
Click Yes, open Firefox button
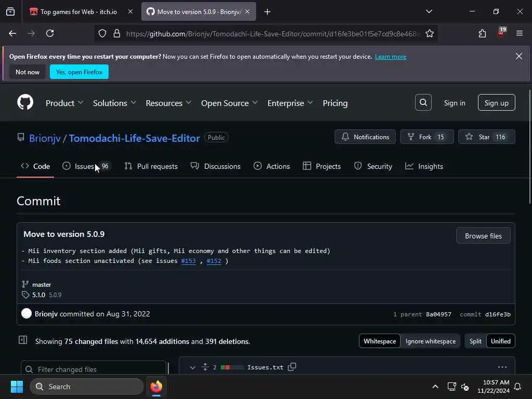click(x=79, y=72)
